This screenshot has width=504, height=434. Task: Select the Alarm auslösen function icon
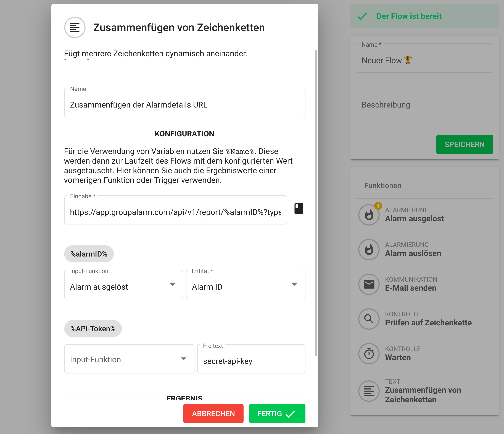(x=369, y=250)
